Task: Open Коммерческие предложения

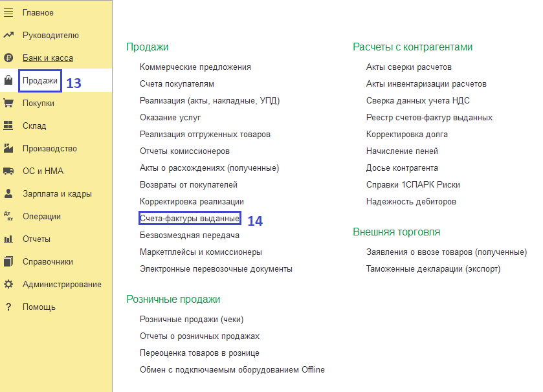Action: coord(195,67)
